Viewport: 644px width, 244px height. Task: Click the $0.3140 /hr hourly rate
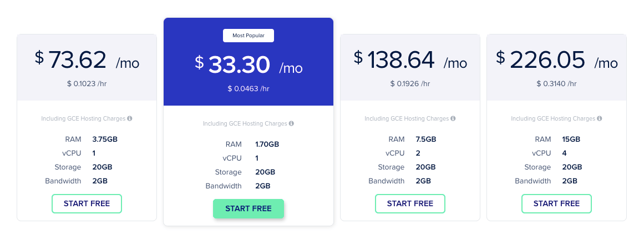(x=556, y=83)
